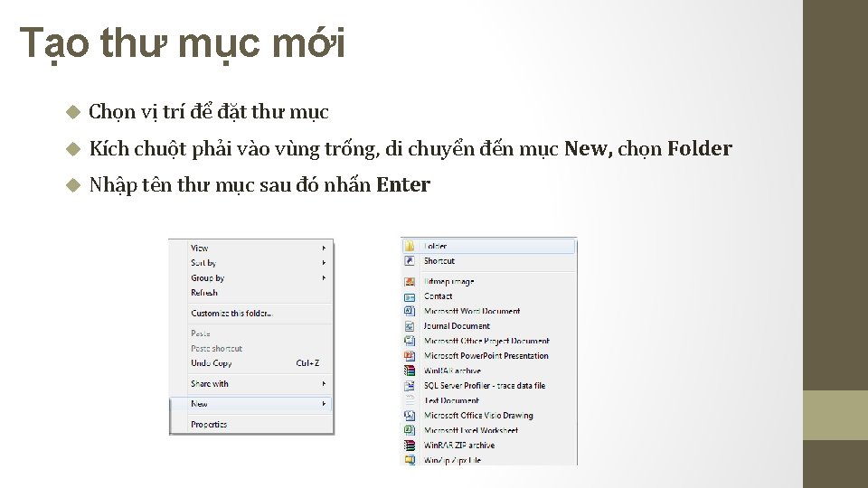Select Customize this folder... entry
The image size is (868, 488).
click(x=251, y=314)
